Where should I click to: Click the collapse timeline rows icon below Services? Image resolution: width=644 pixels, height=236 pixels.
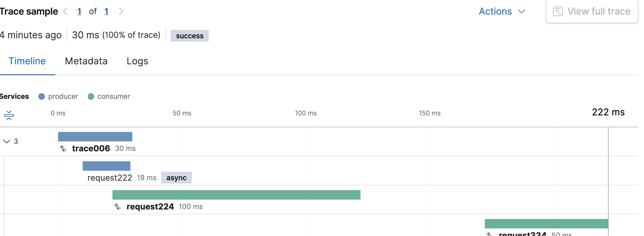point(9,115)
